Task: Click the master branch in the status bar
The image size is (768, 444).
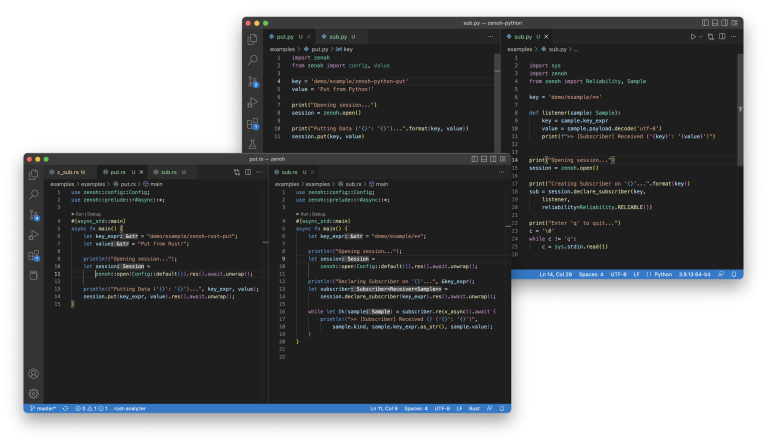Action: [43, 408]
